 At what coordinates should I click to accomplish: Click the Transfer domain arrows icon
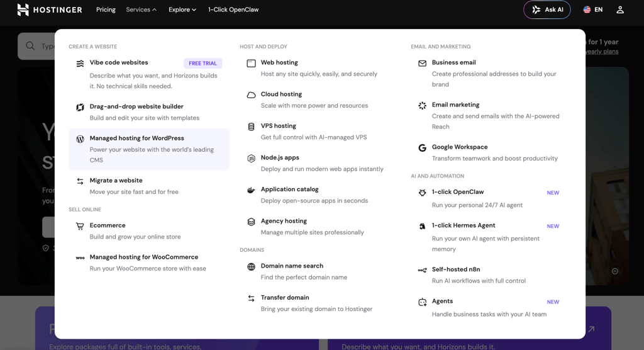[251, 298]
